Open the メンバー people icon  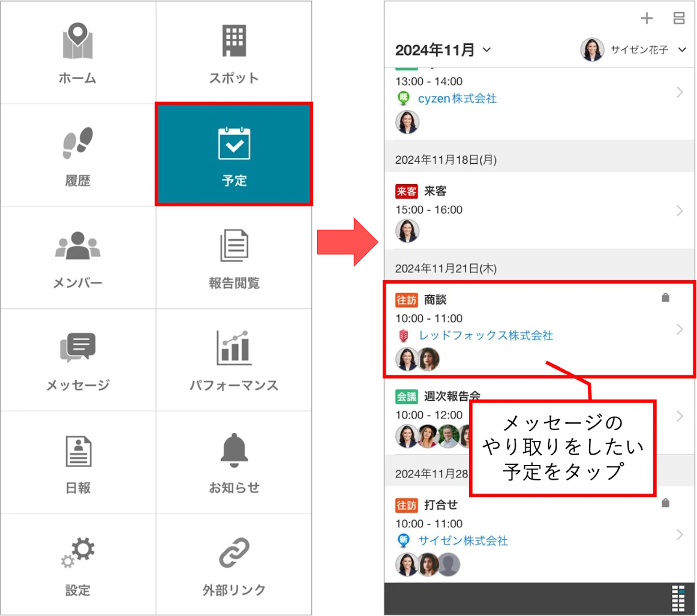[x=78, y=245]
